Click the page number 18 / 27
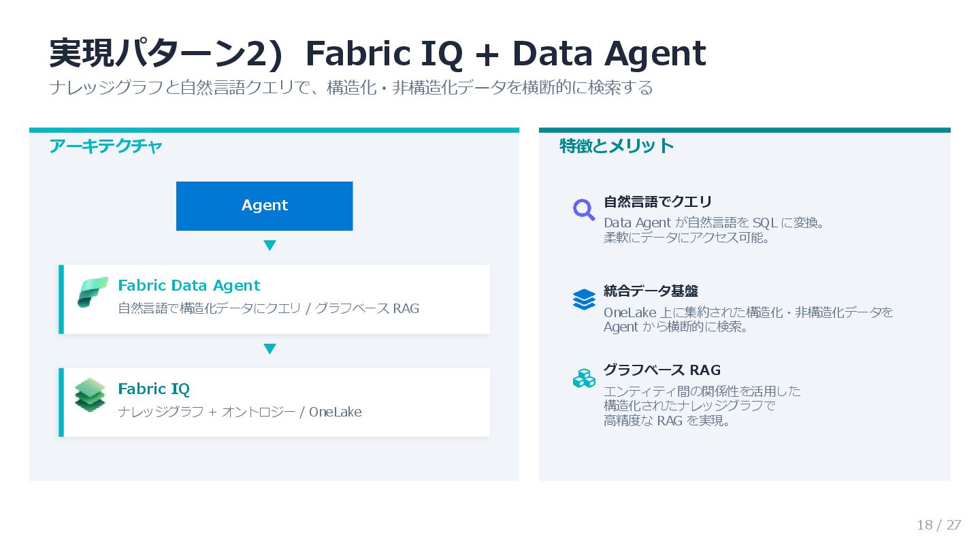Image resolution: width=980 pixels, height=552 pixels. tap(938, 525)
